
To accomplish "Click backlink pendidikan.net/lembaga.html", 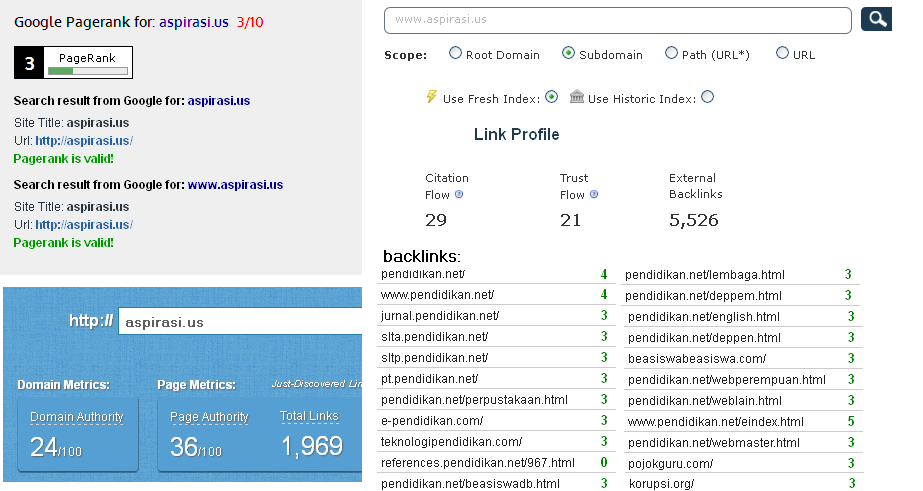I will click(705, 275).
